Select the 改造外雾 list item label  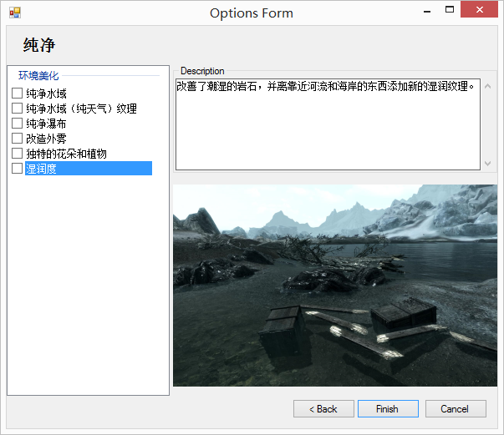click(46, 139)
